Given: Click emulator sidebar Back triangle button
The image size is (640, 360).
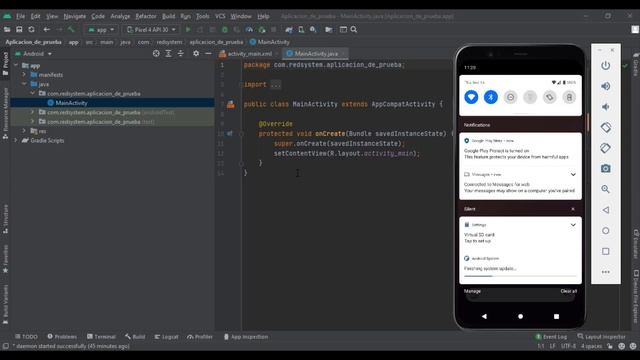Looking at the screenshot, I should [x=606, y=210].
